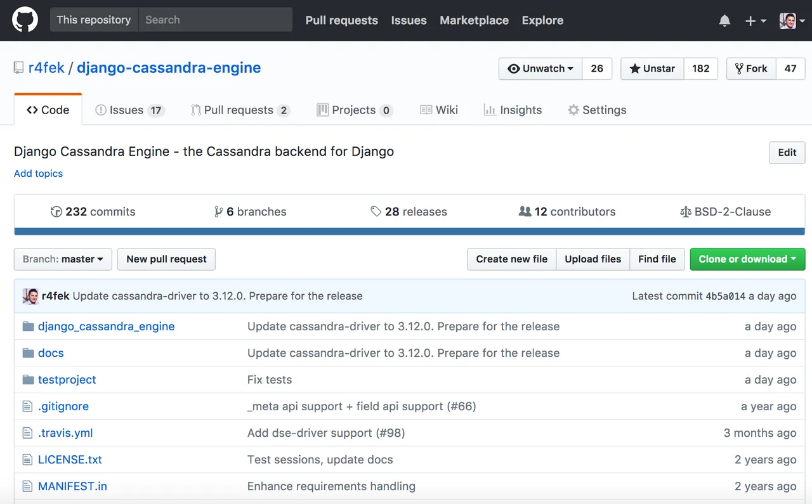Viewport: 812px width, 504px height.
Task: Click the blue language breakdown bar
Action: tap(410, 231)
